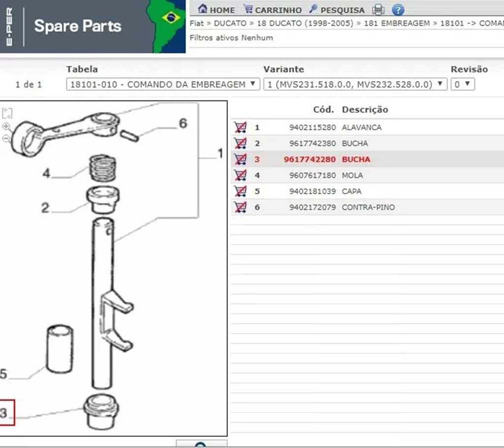This screenshot has height=448, width=504.
Task: Click cart icon beside CONTRA-PINO row
Action: (x=240, y=207)
